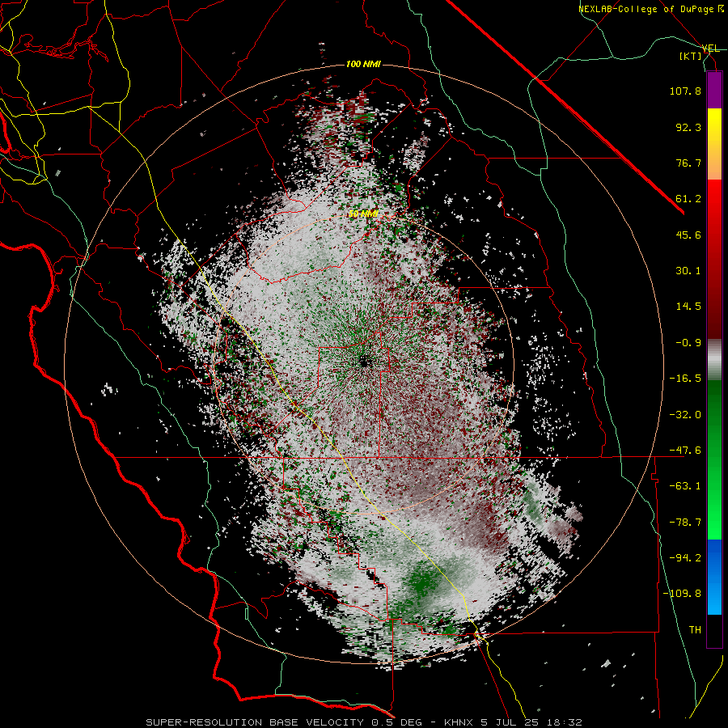
Task: Click the NEXLAB-College of DuPage header text
Action: pos(650,9)
